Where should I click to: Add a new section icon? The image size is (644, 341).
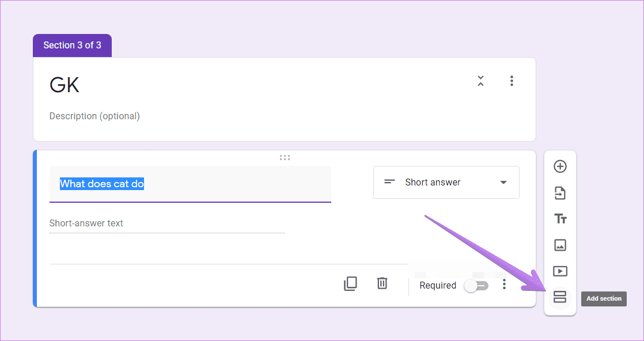tap(560, 297)
